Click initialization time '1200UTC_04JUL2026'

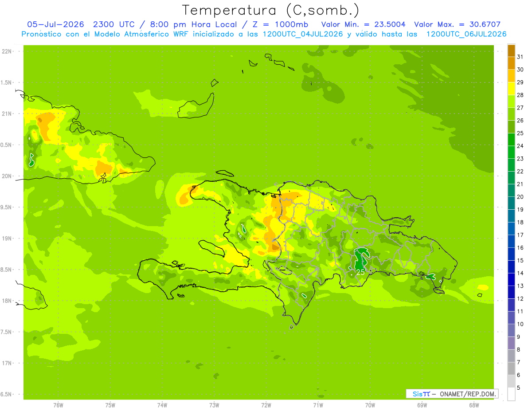pyautogui.click(x=303, y=34)
